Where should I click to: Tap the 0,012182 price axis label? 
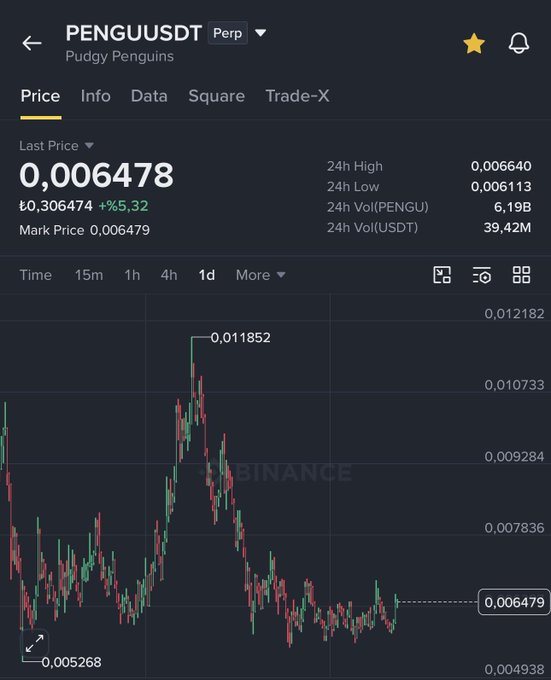pyautogui.click(x=514, y=314)
